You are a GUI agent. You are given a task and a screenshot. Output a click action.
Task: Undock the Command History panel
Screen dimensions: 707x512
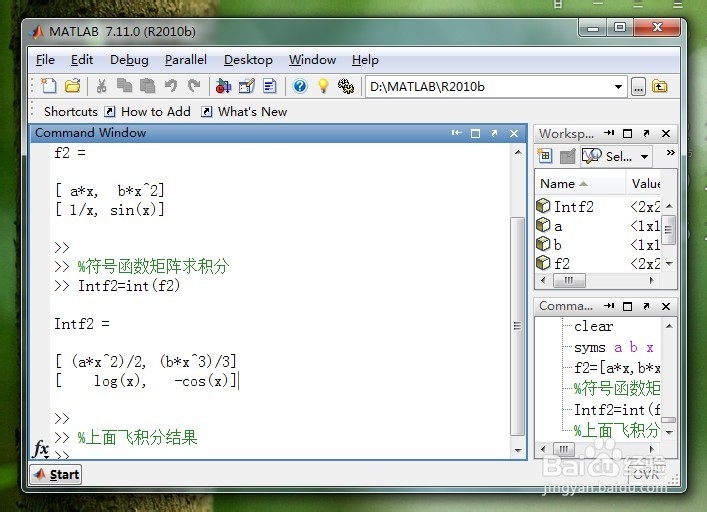point(646,306)
